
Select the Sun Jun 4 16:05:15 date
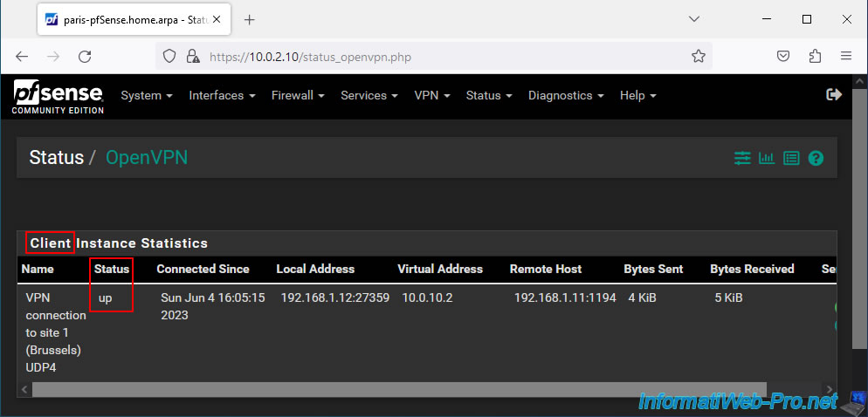[213, 306]
